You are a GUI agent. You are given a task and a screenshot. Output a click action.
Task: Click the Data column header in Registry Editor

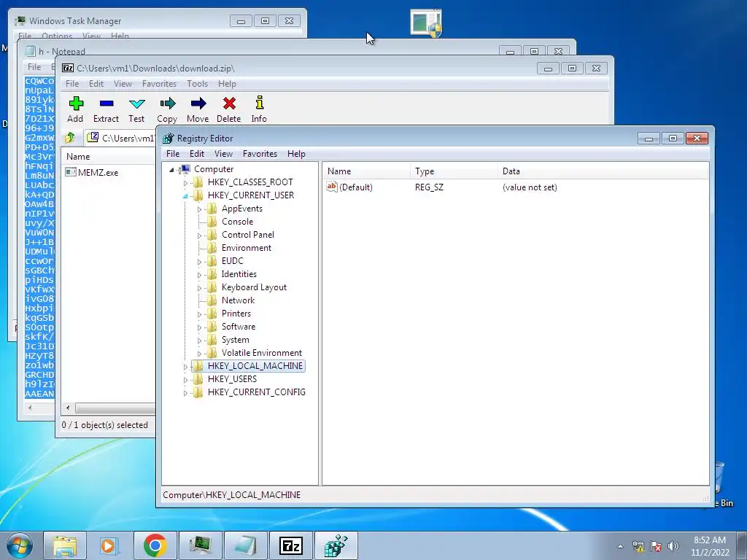click(603, 171)
